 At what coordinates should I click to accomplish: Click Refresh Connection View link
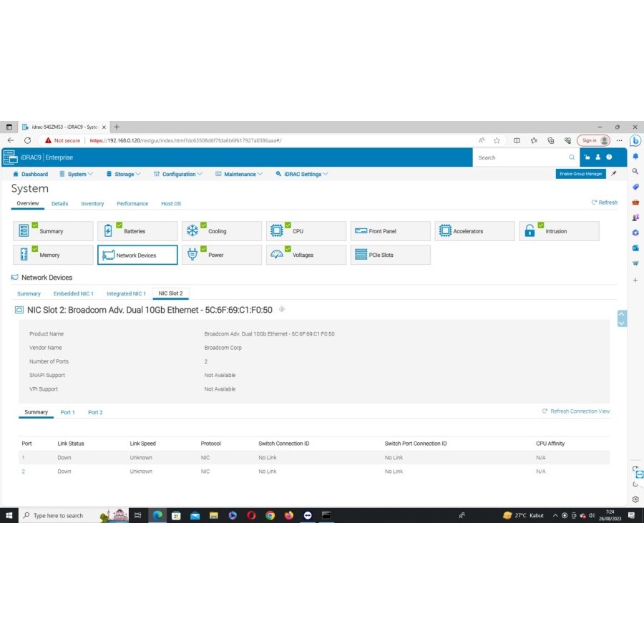point(576,411)
